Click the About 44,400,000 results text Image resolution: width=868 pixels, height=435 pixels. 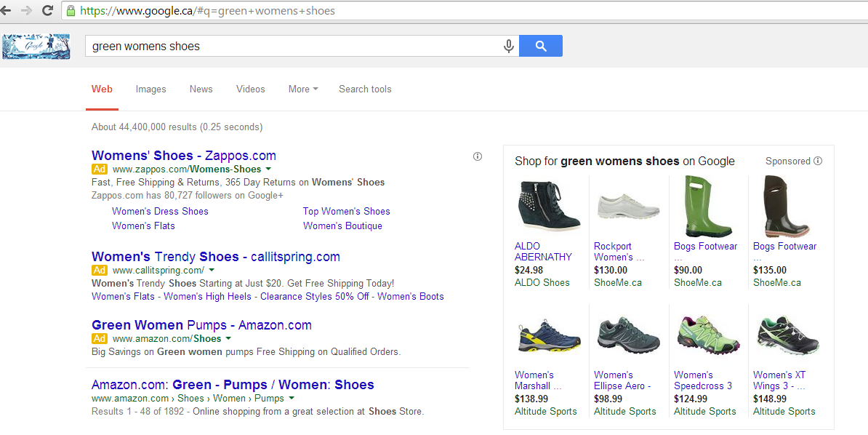(177, 127)
